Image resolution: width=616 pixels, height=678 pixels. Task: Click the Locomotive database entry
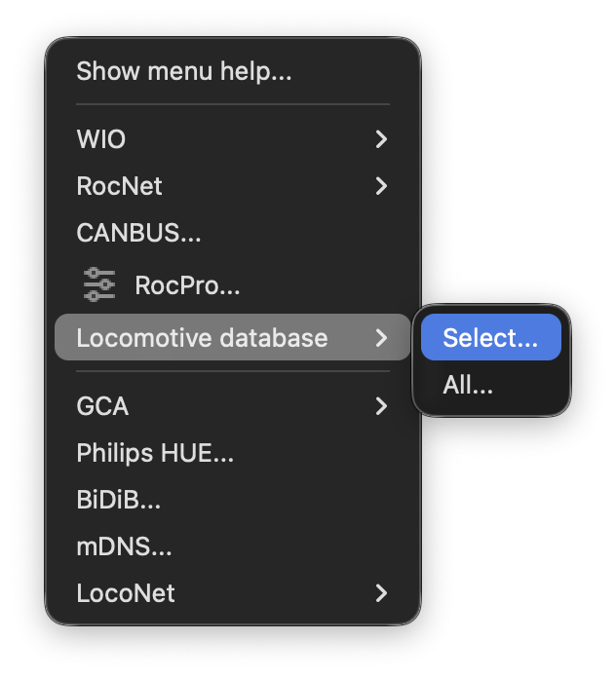pyautogui.click(x=202, y=338)
